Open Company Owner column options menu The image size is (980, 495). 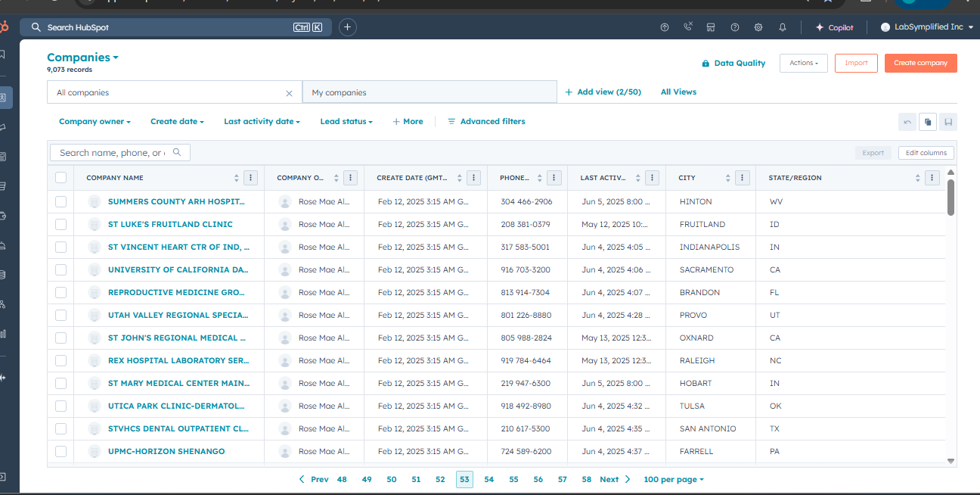350,178
